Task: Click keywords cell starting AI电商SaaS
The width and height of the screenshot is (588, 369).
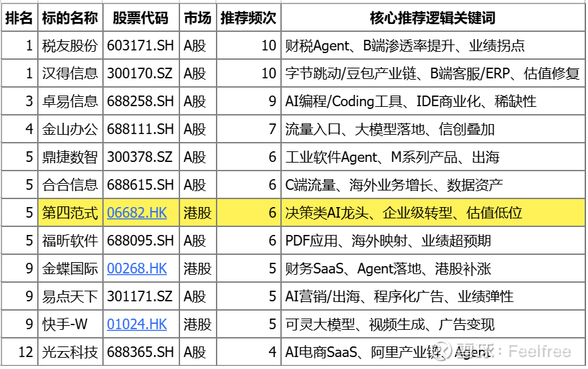Action: pyautogui.click(x=433, y=352)
